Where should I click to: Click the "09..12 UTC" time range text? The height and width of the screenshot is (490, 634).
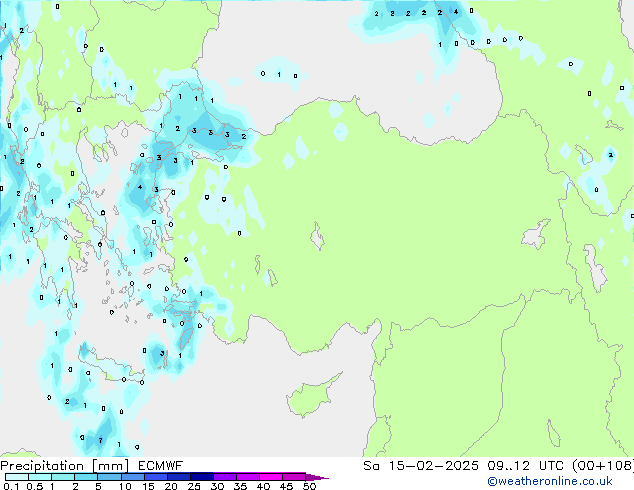[526, 466]
